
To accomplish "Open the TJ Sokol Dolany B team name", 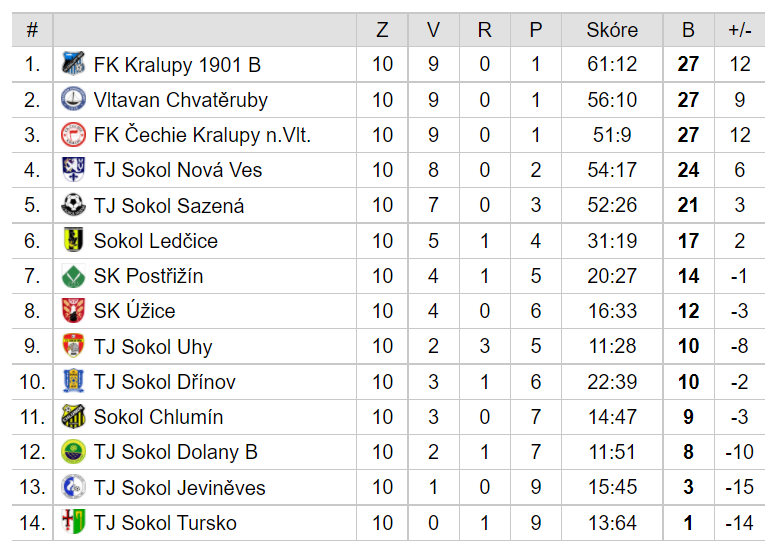I will coord(175,452).
